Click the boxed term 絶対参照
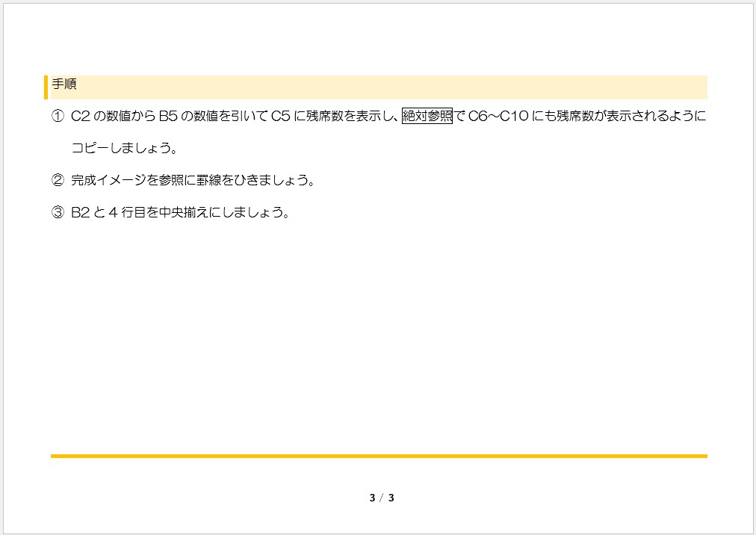The image size is (756, 535). [x=427, y=116]
